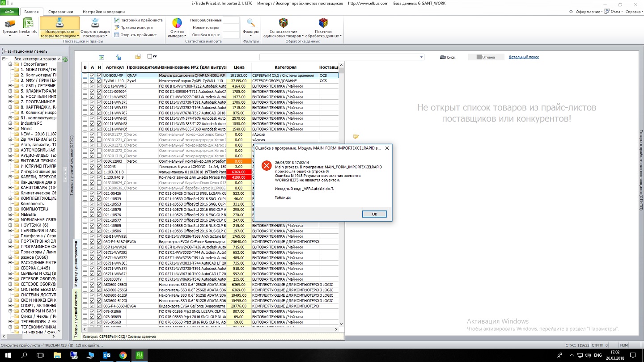
Task: Click Импортировать товары поставщика button
Action: click(x=59, y=28)
